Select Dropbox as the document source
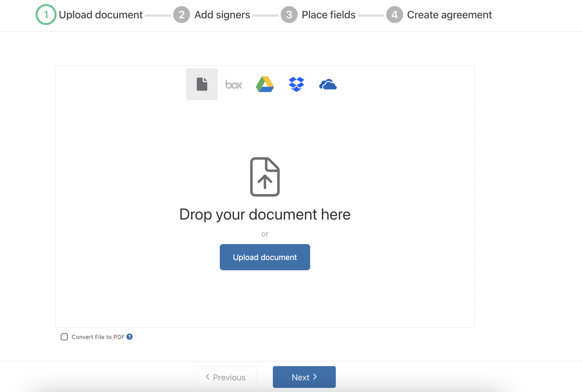This screenshot has width=583, height=392. click(x=296, y=84)
